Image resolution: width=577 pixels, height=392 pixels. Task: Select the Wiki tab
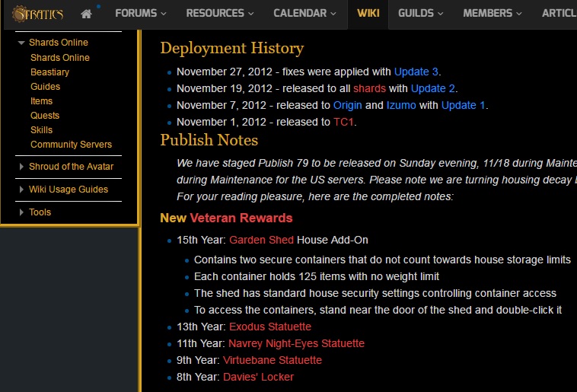coord(368,13)
